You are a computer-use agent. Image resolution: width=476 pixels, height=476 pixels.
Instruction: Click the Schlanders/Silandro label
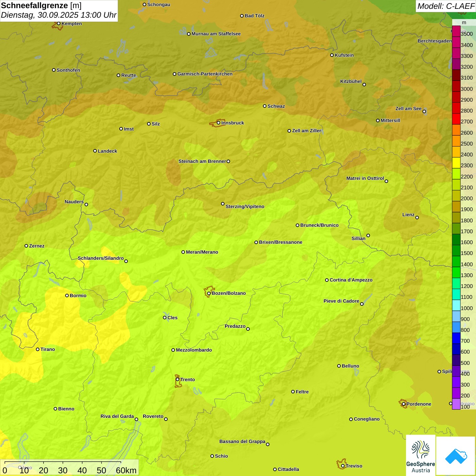point(101,258)
